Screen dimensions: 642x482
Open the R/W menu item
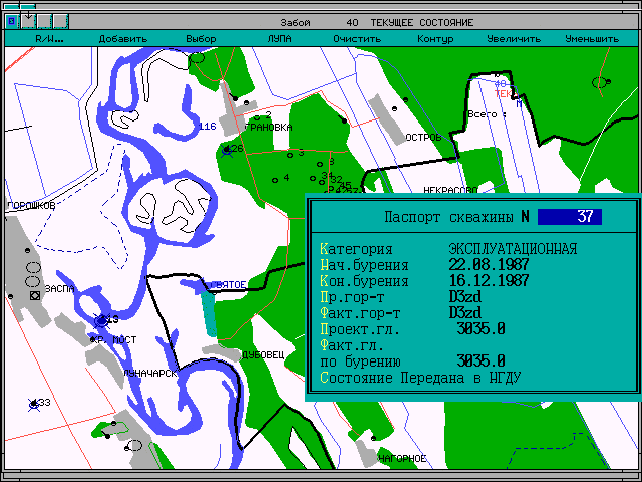click(x=49, y=39)
